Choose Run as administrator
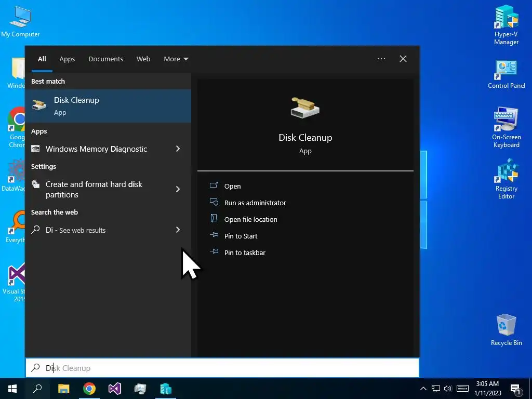The height and width of the screenshot is (399, 532). pos(255,203)
